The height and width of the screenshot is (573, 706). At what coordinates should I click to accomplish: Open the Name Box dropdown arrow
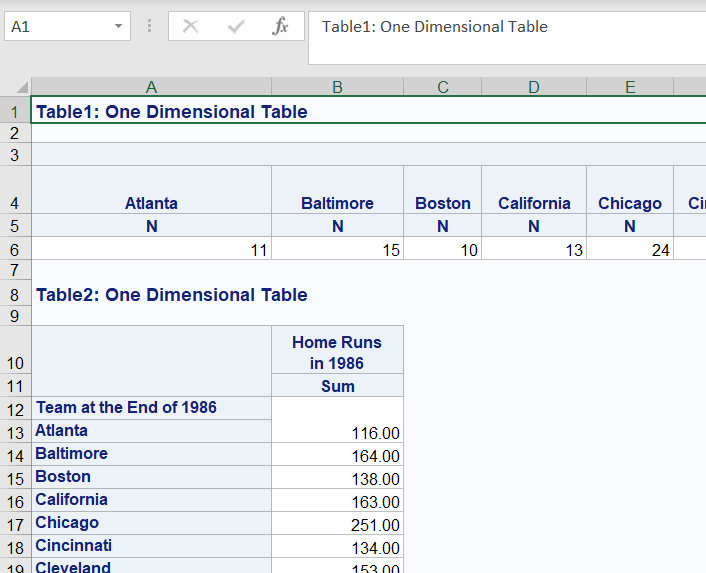[119, 27]
